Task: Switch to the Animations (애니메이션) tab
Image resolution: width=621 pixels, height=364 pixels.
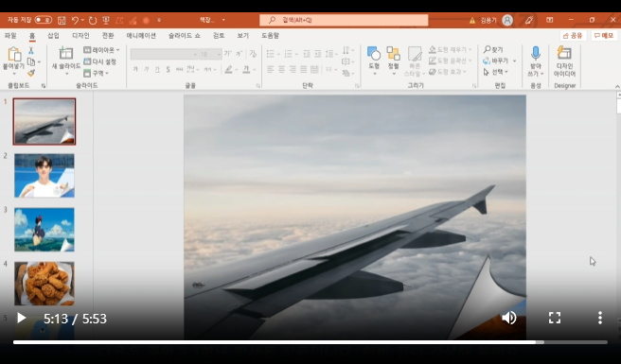Action: pyautogui.click(x=141, y=36)
